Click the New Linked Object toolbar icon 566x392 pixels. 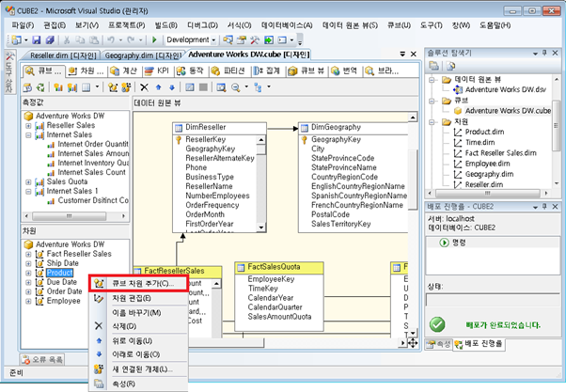tap(126, 87)
